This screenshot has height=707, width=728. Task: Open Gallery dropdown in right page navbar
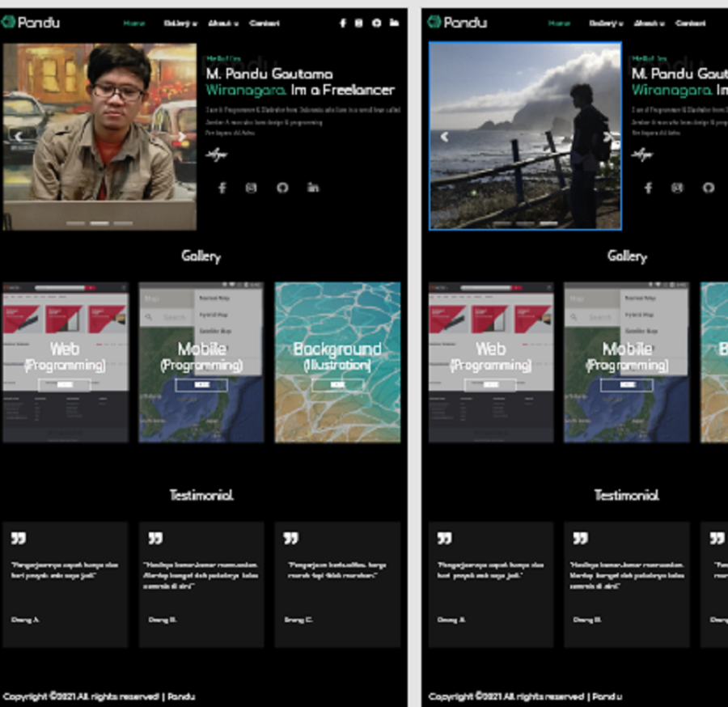[x=606, y=23]
